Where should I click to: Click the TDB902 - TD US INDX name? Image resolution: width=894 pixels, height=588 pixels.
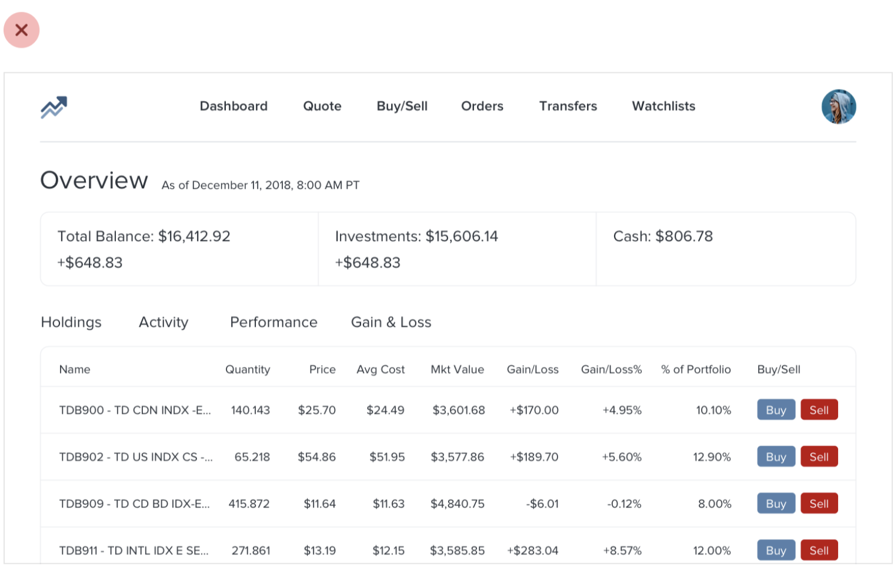tap(136, 457)
